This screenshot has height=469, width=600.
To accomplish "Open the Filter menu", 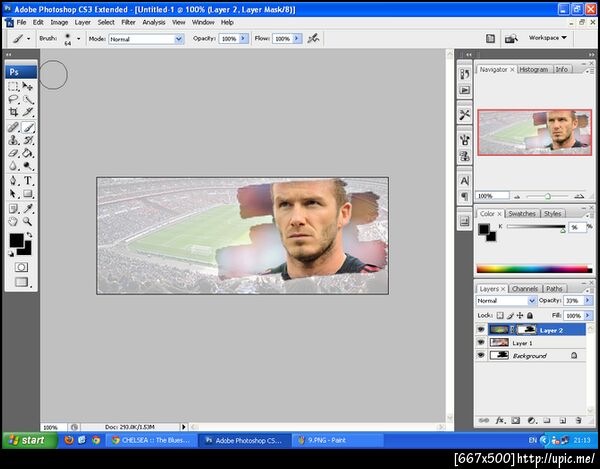I will point(128,23).
